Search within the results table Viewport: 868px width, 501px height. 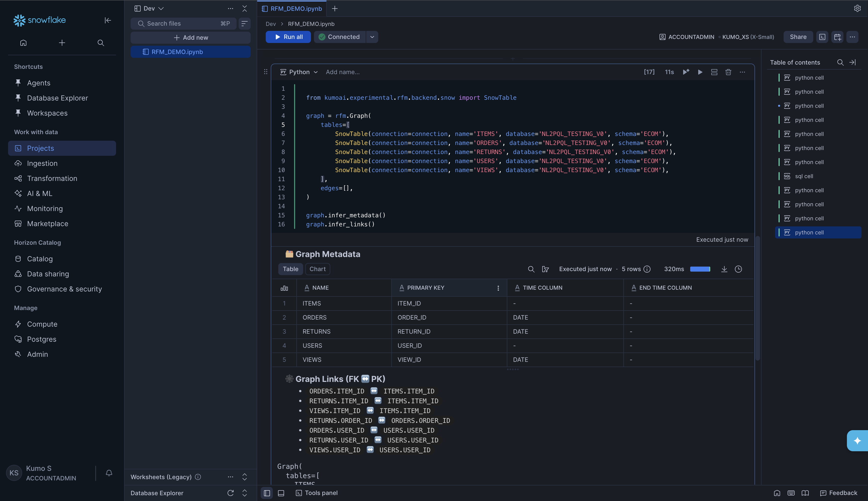click(x=531, y=269)
